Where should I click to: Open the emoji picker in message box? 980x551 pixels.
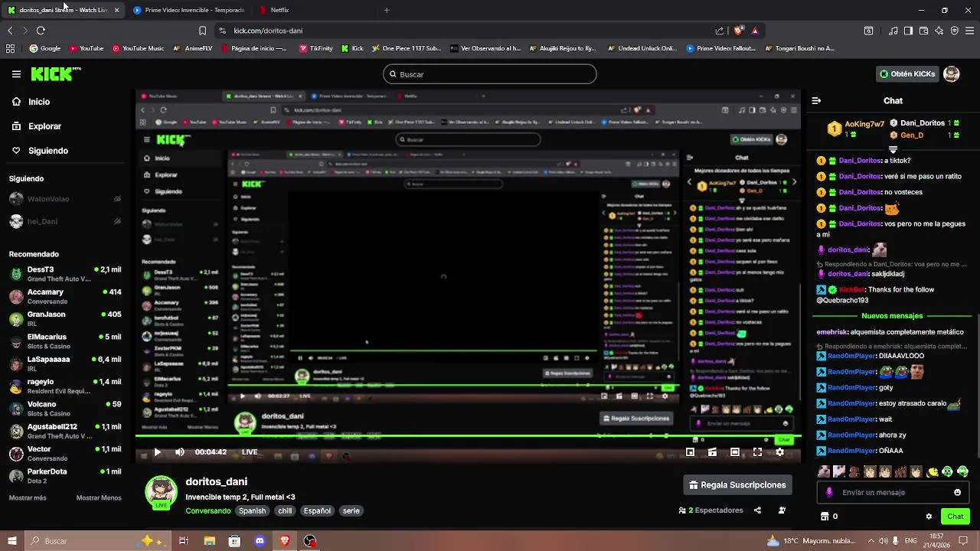(x=957, y=492)
